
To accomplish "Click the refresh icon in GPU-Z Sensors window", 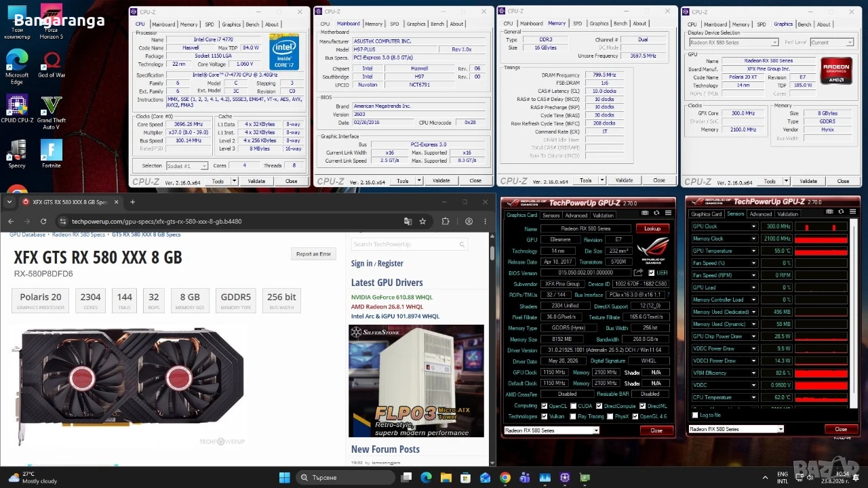I will click(x=840, y=211).
